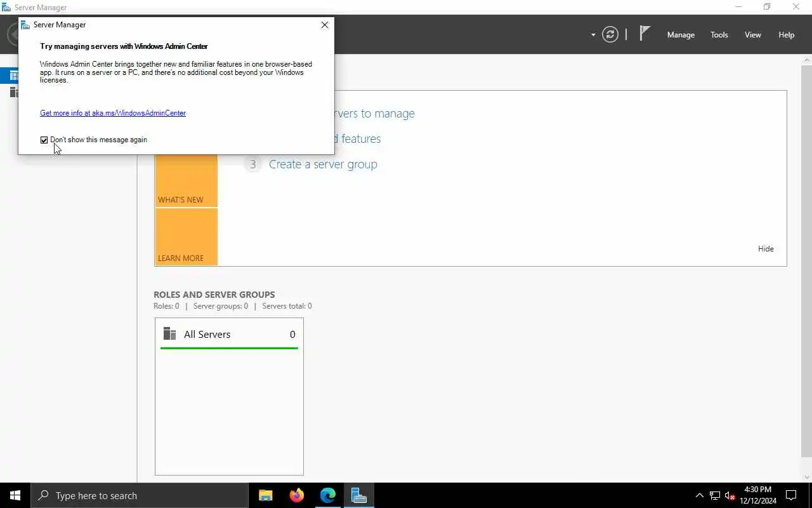Click the "Try managing servers with Windows Admin Center" heading

pyautogui.click(x=124, y=46)
